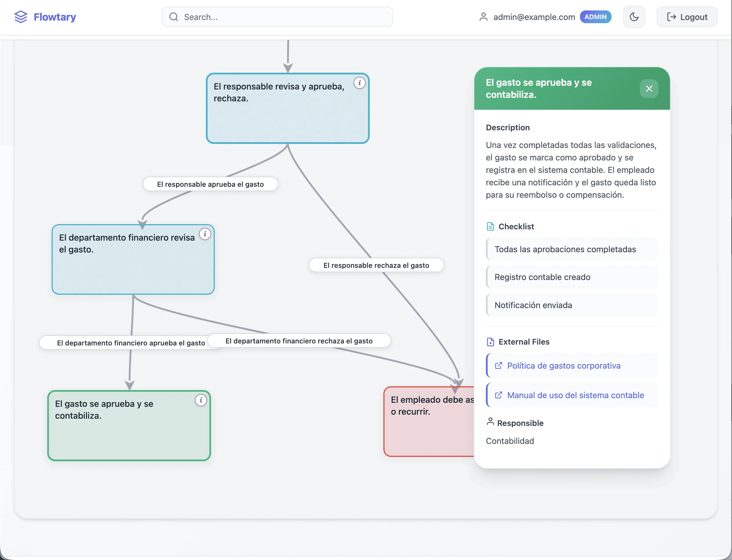Click the Logout button

pos(687,17)
